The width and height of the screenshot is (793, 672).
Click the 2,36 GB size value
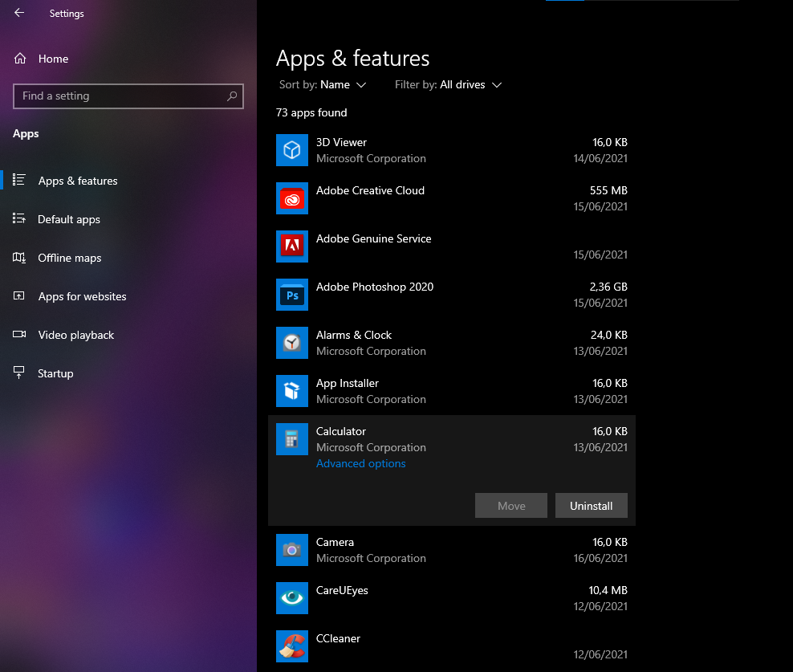pos(608,287)
